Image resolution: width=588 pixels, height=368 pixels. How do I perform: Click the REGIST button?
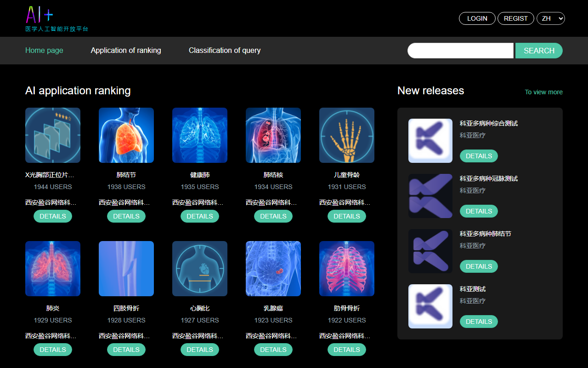pyautogui.click(x=516, y=18)
